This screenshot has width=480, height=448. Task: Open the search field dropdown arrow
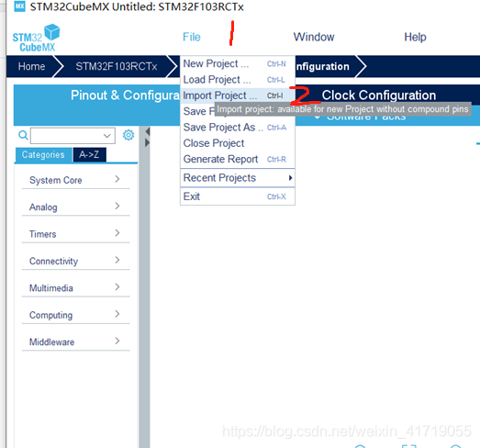106,136
